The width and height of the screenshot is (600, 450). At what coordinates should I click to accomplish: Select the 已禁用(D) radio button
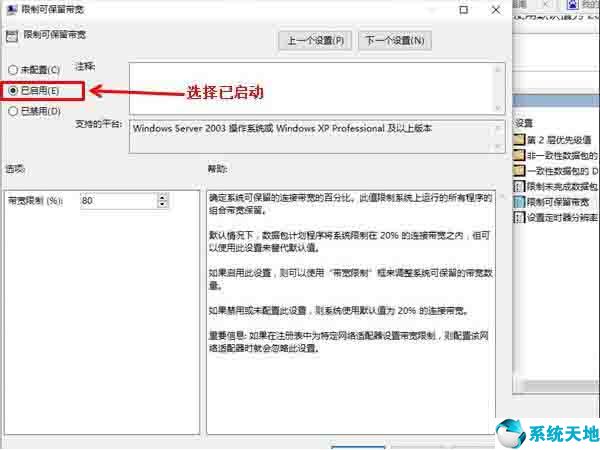click(13, 111)
